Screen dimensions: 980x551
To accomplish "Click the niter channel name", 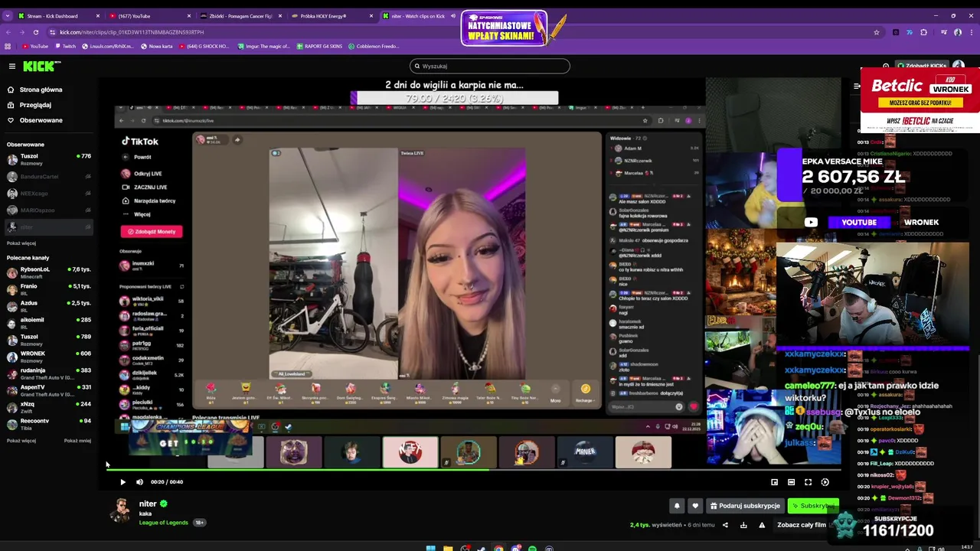I will 148,504.
